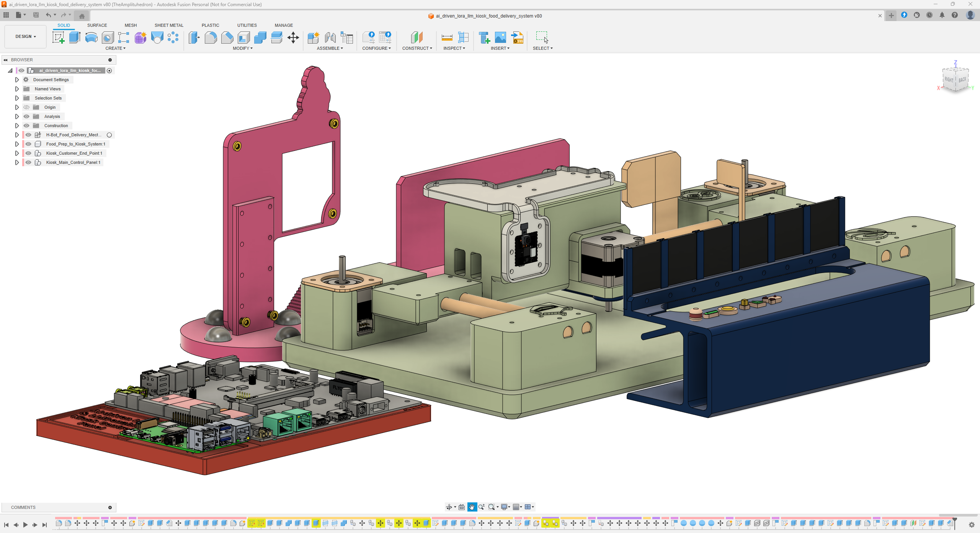This screenshot has height=533, width=980.
Task: Hide the Food_Prep_to_Kiosk_System:1 component
Action: click(28, 144)
